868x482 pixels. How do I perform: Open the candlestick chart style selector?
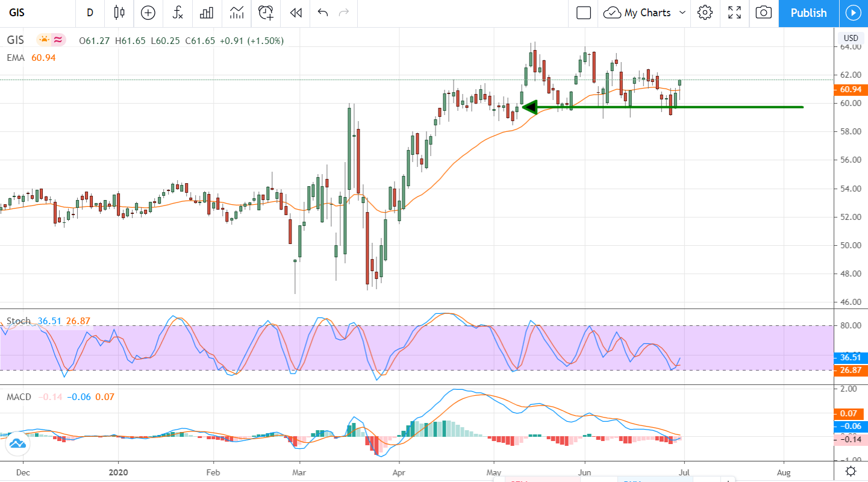pyautogui.click(x=119, y=13)
